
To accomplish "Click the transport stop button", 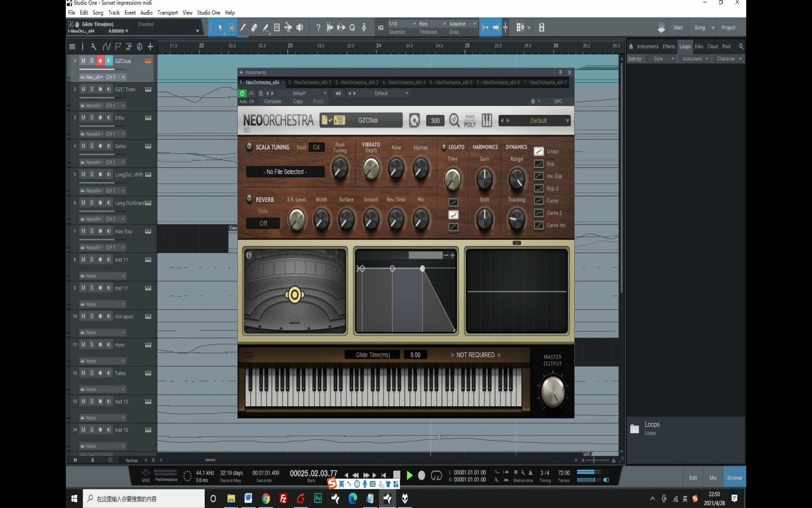I will 397,475.
